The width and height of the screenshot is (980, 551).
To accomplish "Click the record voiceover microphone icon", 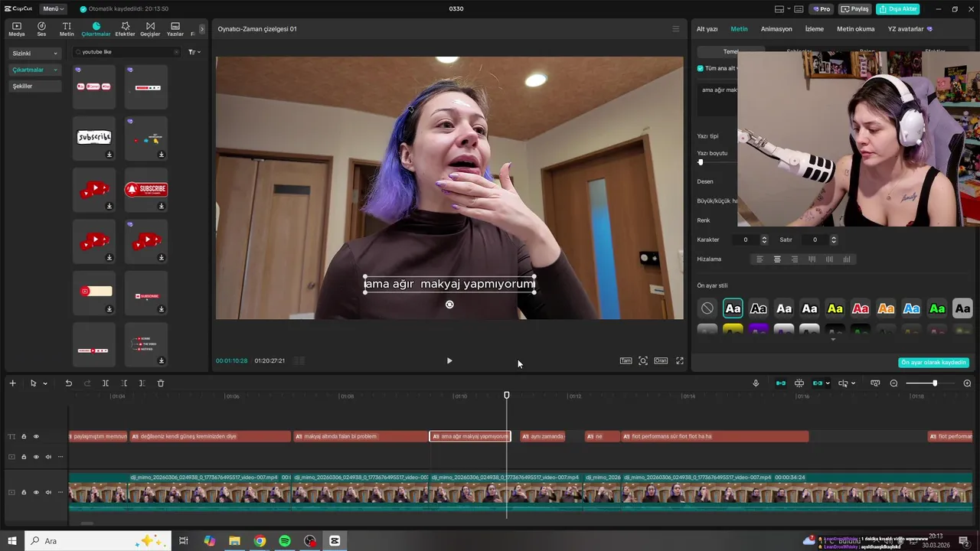I will tap(756, 383).
